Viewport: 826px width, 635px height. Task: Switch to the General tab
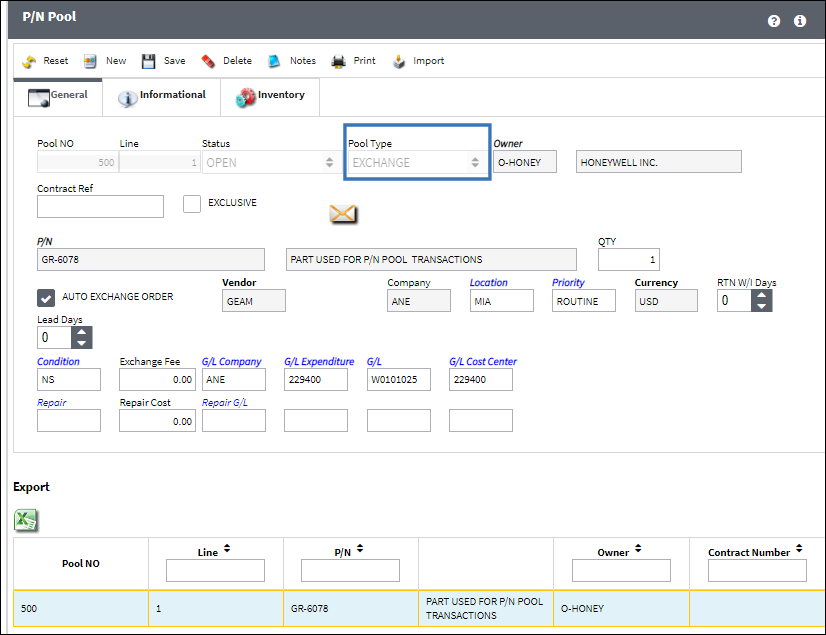(58, 97)
